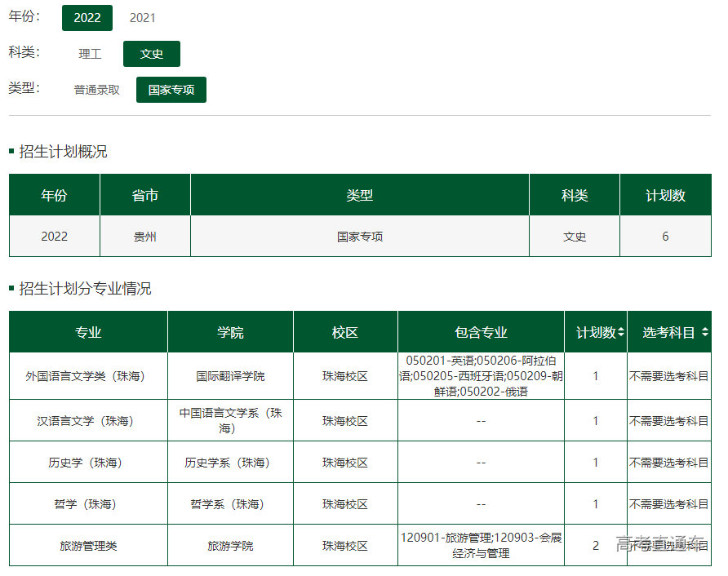Click the 专业 column header
Screen dimensions: 728x576
tap(88, 333)
